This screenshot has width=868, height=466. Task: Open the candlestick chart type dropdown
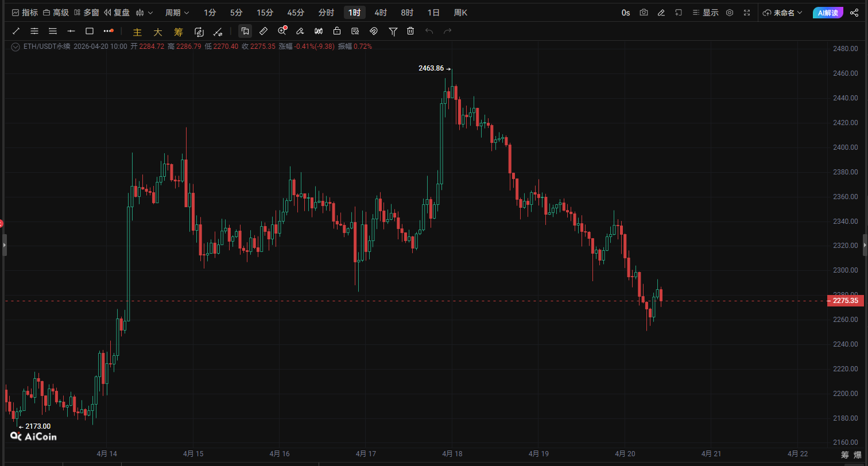tap(144, 13)
